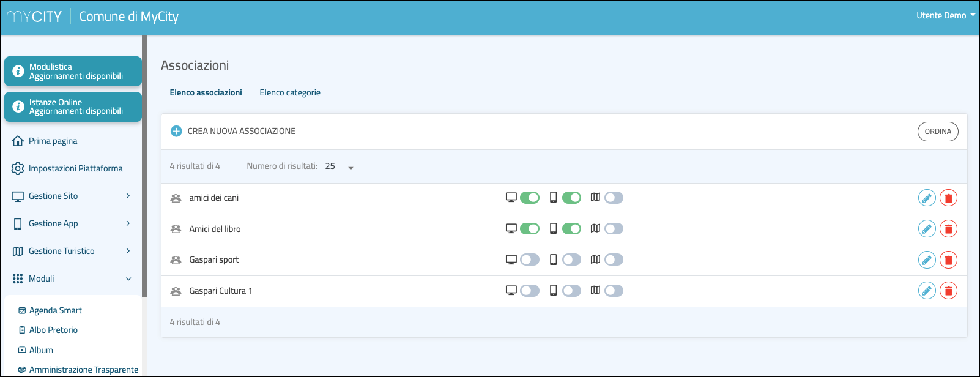Disable website toggle for amici dei cani
Screen dimensions: 980x377
click(530, 198)
